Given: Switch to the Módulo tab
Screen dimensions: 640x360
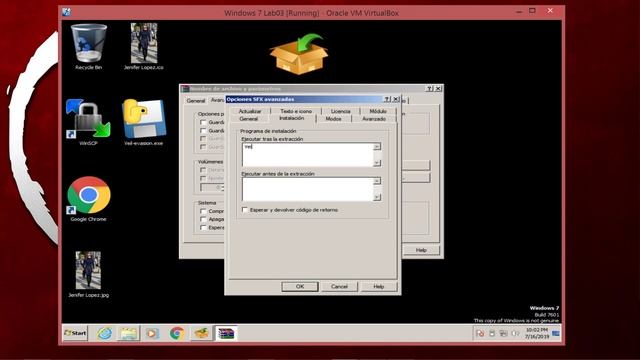Looking at the screenshot, I should pos(378,111).
